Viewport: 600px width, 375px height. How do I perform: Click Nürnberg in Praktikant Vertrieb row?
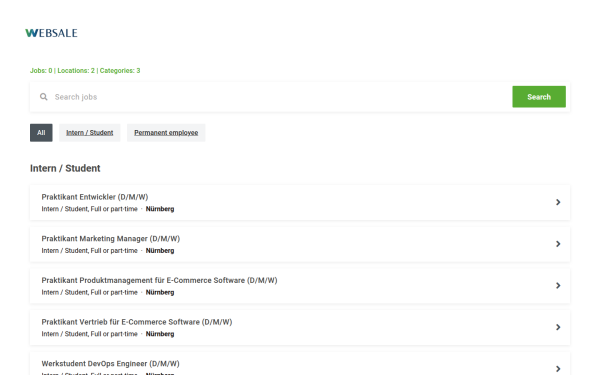pos(160,334)
